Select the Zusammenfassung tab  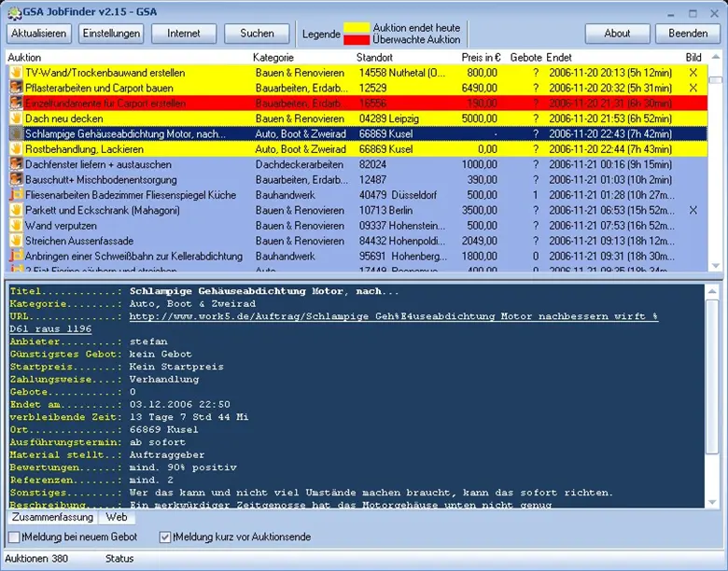coord(52,517)
